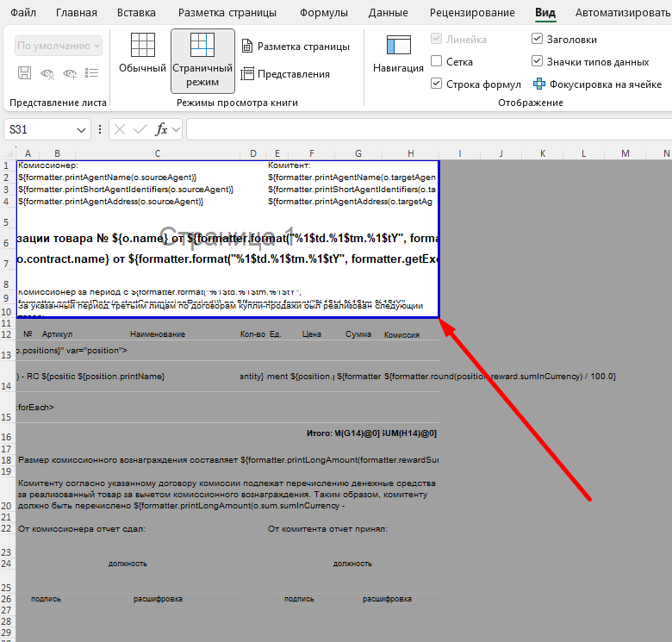The width and height of the screenshot is (672, 642).
Task: Open the Разметка страницы ribbon tab
Action: coord(227,13)
